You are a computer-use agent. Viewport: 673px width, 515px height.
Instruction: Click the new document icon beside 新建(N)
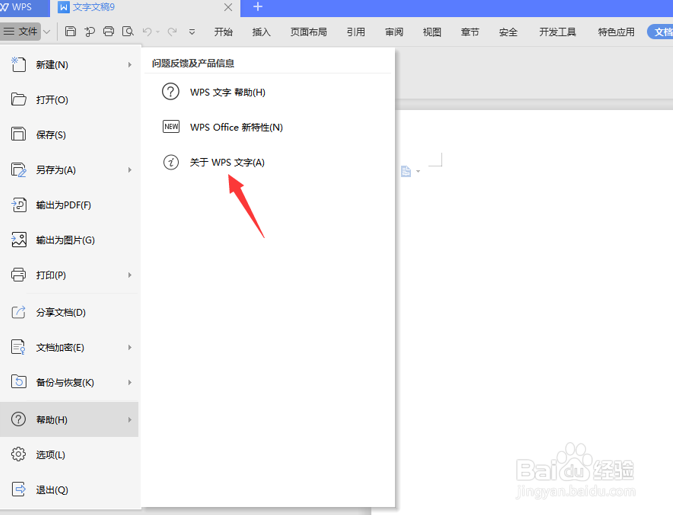pos(18,64)
